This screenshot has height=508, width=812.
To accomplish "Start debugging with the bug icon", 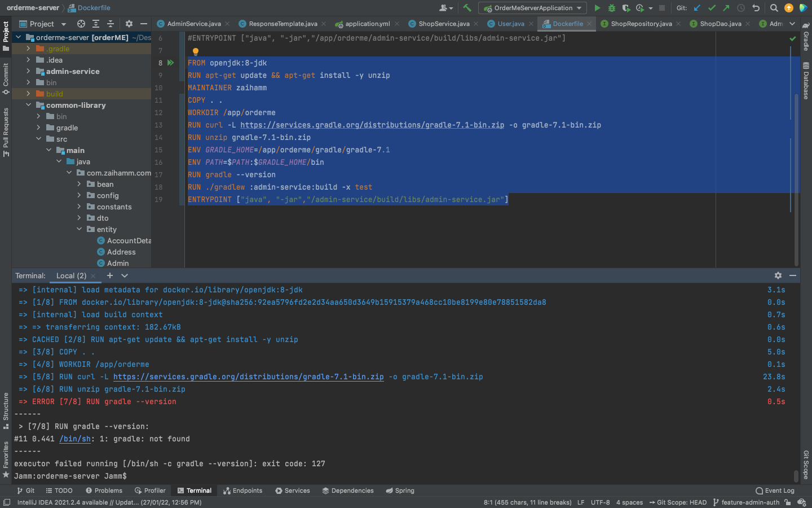I will (612, 8).
